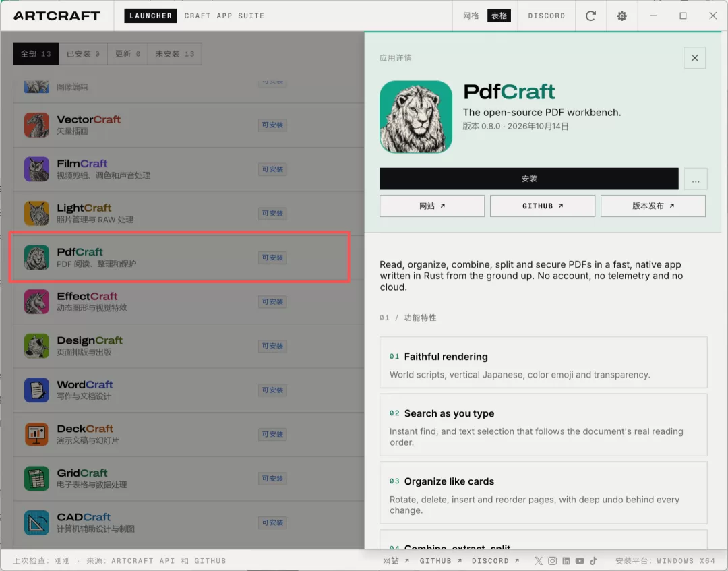Click the DeckCraft presentation icon

point(36,434)
